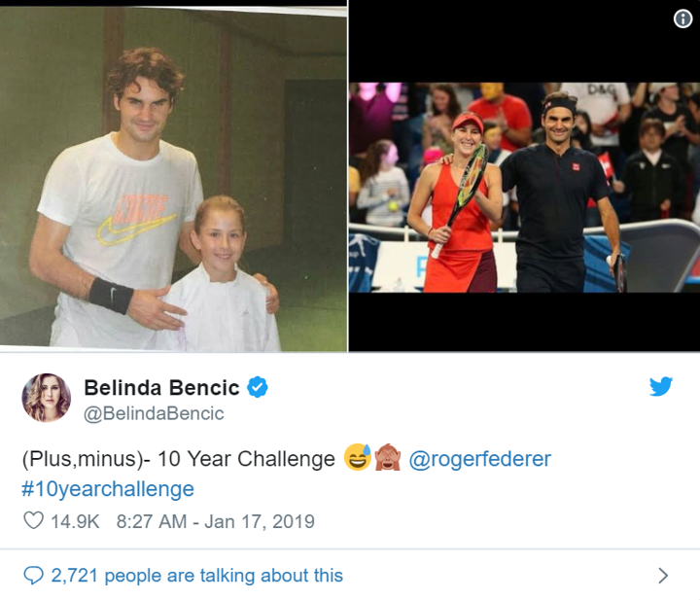Image resolution: width=700 pixels, height=600 pixels.
Task: Click the blue Twitter bird logo
Action: tap(660, 386)
